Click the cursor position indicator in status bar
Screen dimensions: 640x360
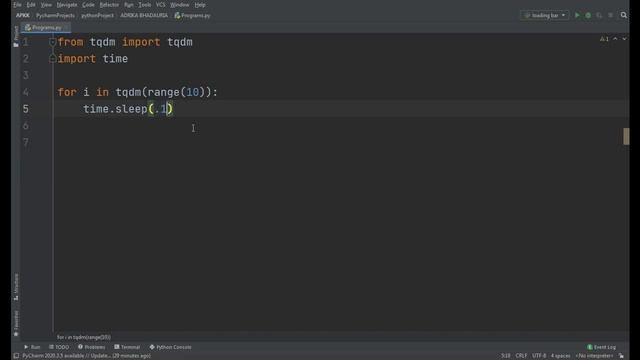click(505, 356)
